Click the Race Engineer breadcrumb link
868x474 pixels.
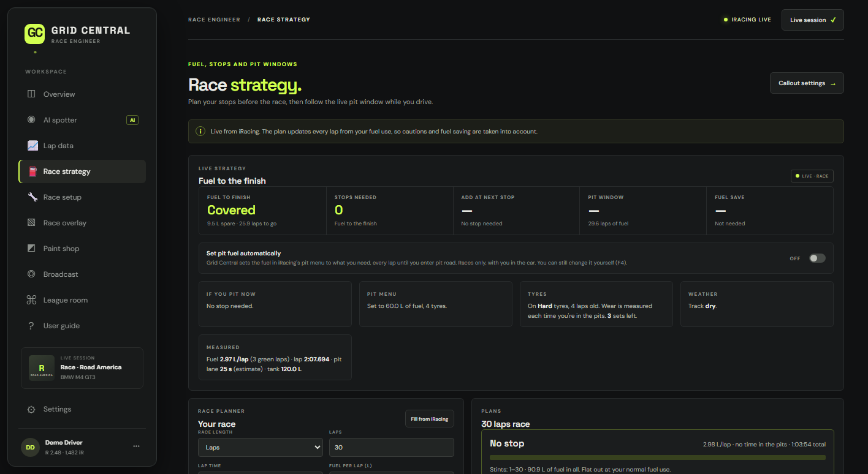click(x=214, y=20)
